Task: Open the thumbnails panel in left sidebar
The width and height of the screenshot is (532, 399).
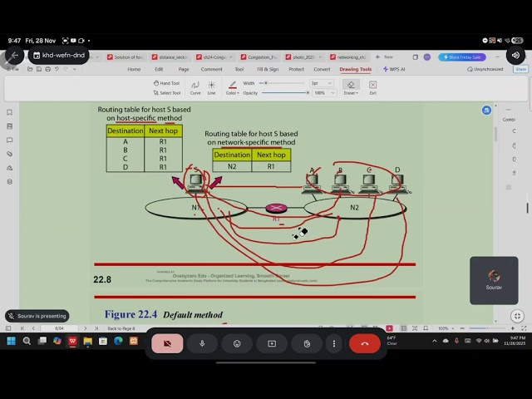Action: [x=9, y=126]
